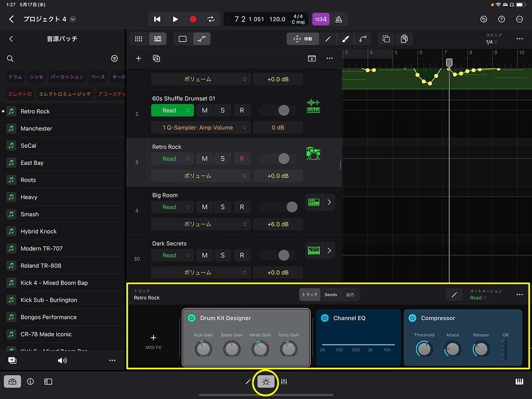532x399 pixels.
Task: Toggle automation view in the toolbar
Action: [x=202, y=39]
